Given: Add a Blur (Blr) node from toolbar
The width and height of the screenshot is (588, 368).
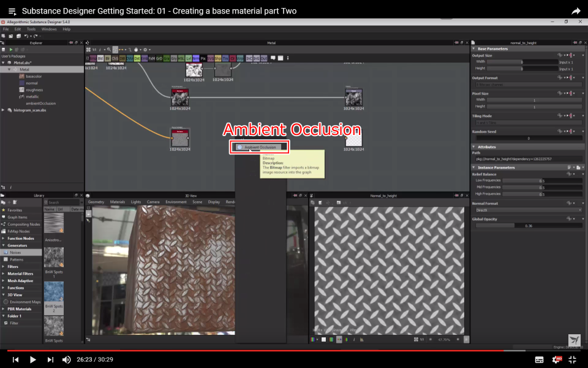Looking at the screenshot, I should (108, 58).
